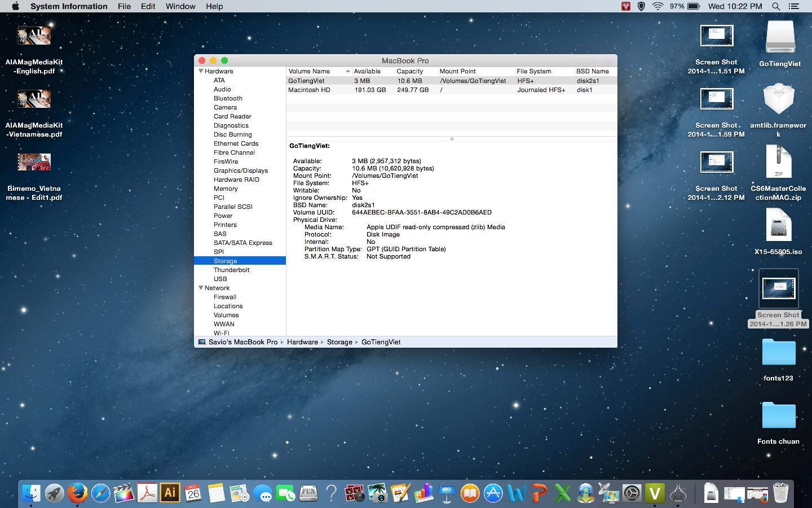Collapse the Network tree section
This screenshot has width=812, height=508.
point(201,288)
